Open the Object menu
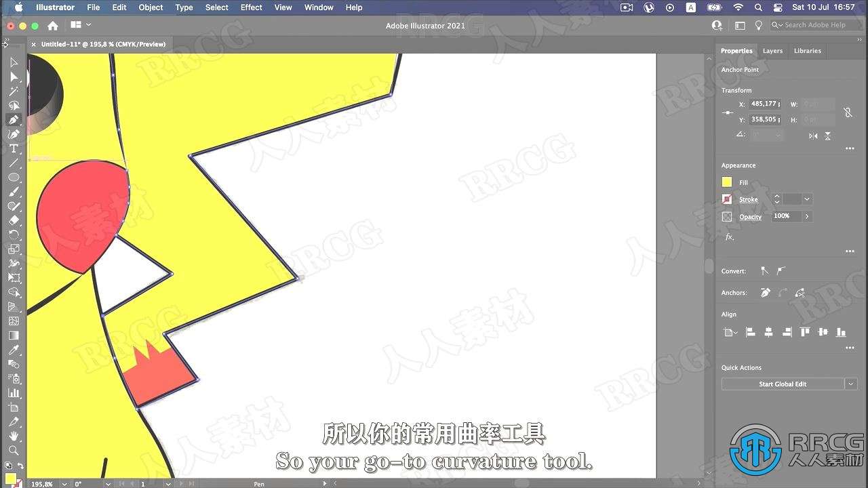The image size is (868, 488). 151,7
